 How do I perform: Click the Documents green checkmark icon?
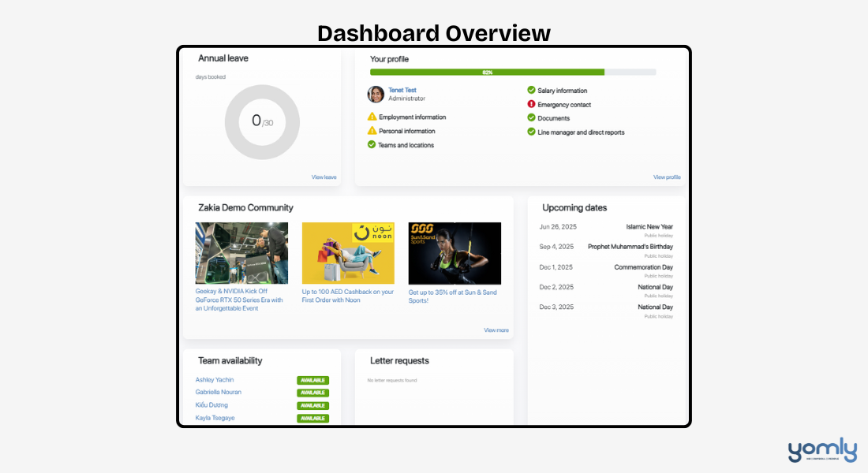531,117
